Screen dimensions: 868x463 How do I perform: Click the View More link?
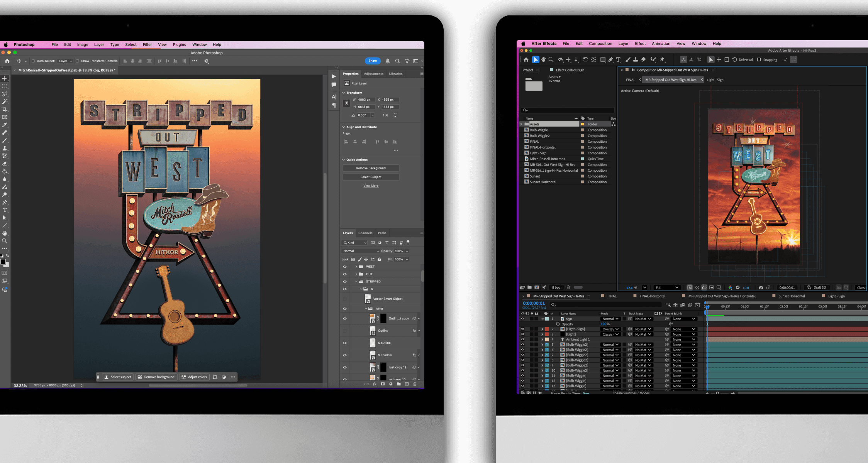[x=371, y=186]
